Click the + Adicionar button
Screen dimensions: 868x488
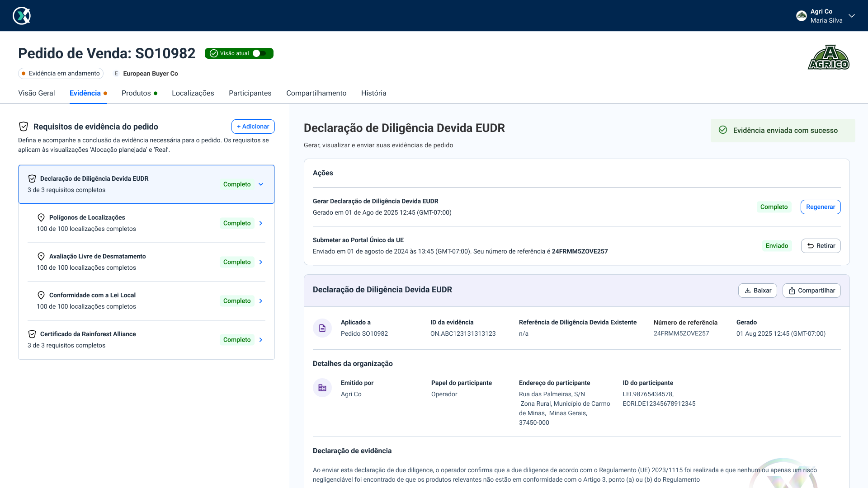(253, 127)
